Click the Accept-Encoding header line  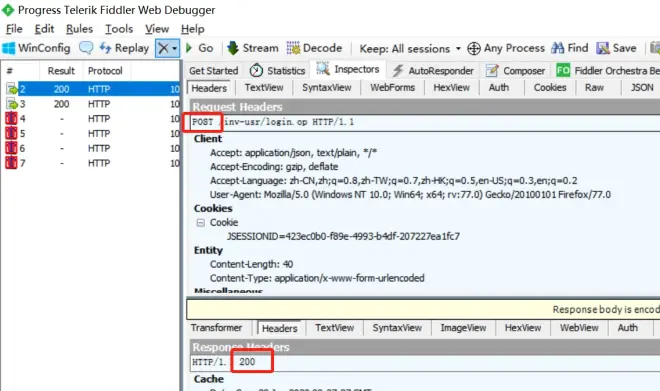click(274, 167)
